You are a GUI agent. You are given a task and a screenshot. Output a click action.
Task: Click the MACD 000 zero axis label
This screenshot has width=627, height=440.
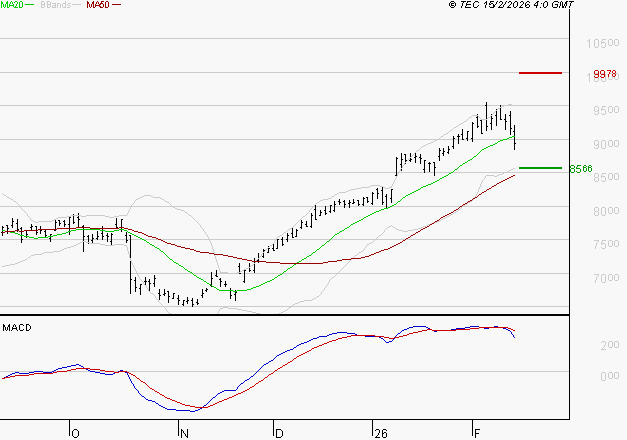[610, 376]
